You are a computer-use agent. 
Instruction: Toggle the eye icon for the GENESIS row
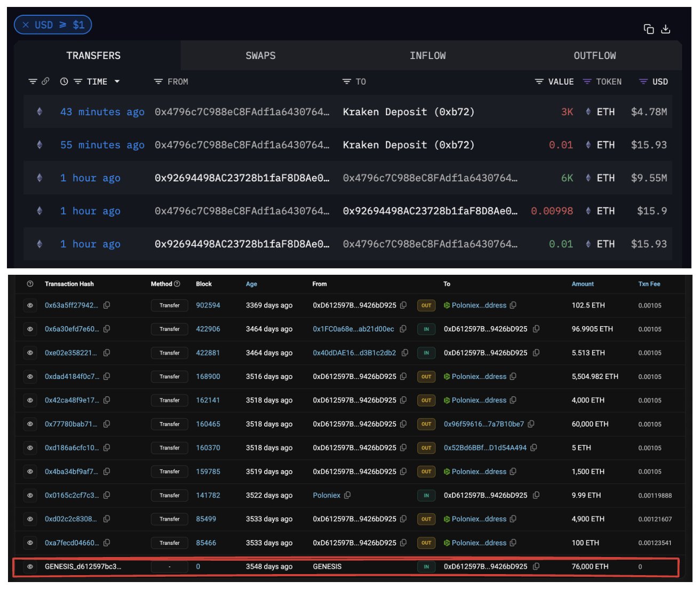[30, 567]
